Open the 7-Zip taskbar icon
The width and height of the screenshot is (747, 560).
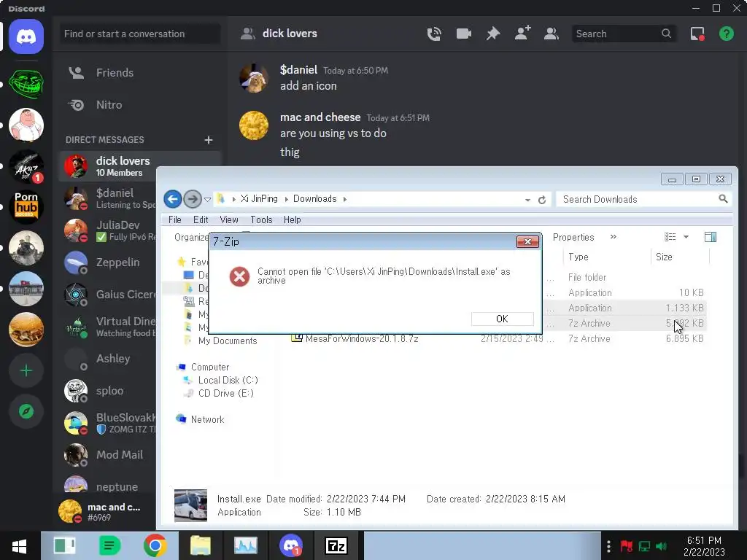[x=336, y=545]
